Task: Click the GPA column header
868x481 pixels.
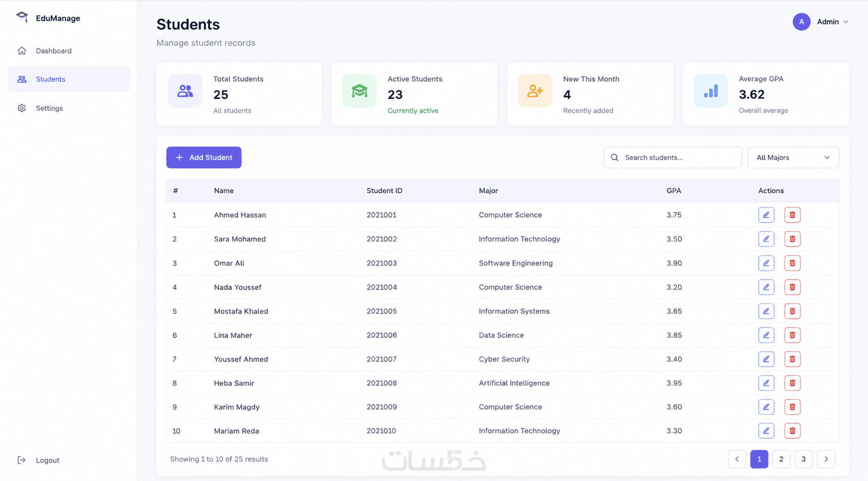Action: click(x=674, y=191)
